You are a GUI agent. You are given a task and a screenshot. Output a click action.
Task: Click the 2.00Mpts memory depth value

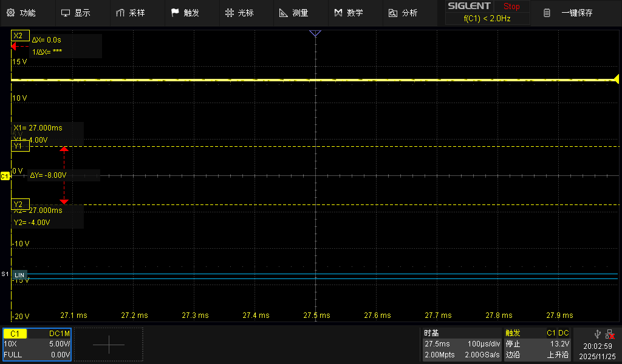pyautogui.click(x=440, y=354)
